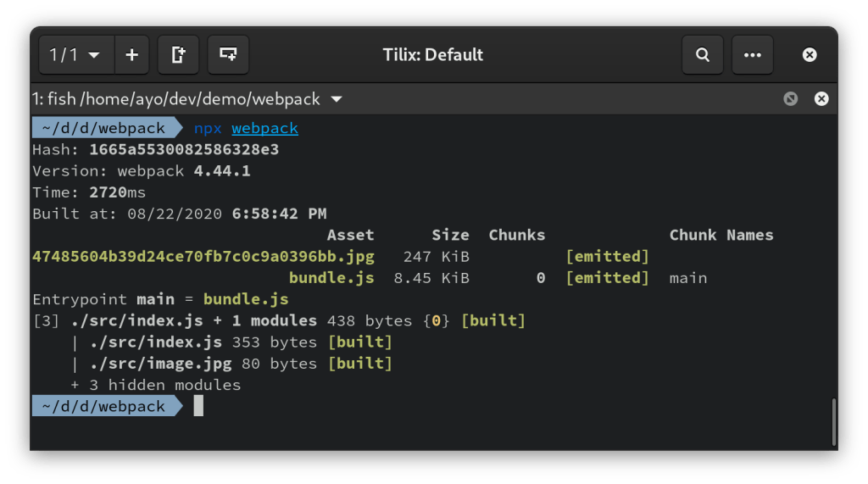
Task: Toggle the terminal read-only/maximize icon in pane header
Action: (791, 98)
